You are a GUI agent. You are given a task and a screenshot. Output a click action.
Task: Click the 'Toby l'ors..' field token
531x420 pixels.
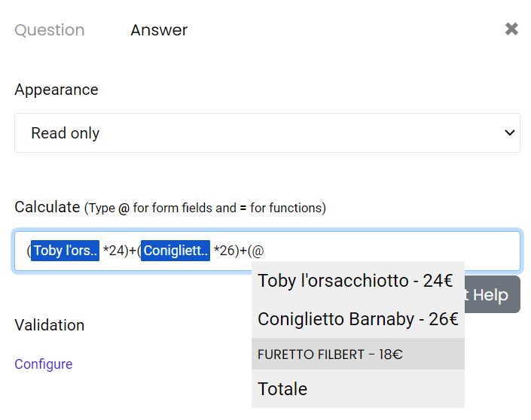coord(66,251)
